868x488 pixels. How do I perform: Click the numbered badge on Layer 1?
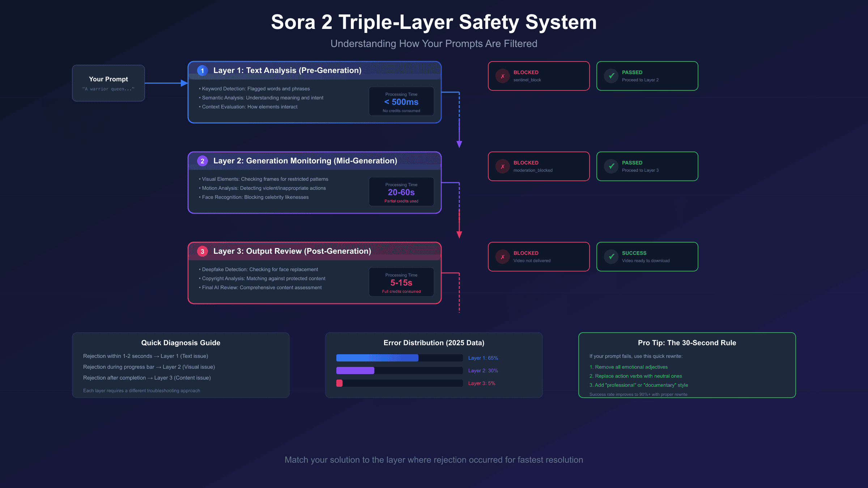tap(202, 70)
